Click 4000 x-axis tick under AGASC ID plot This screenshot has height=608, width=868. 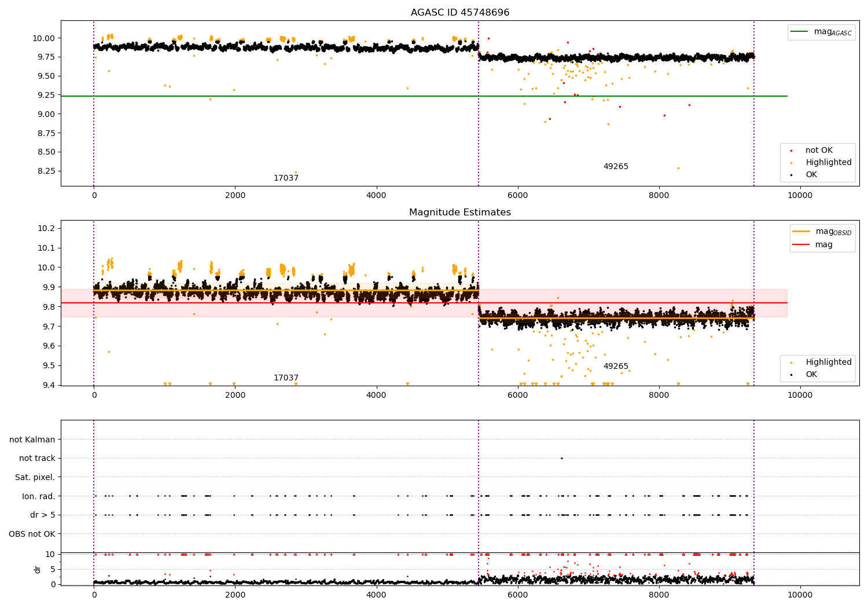coord(377,195)
